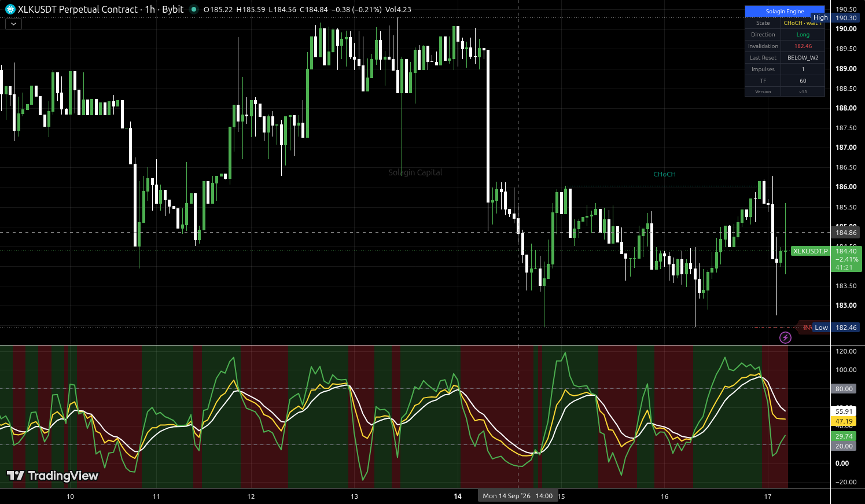The height and width of the screenshot is (504, 865).
Task: Click the 184.86 crosshair price label
Action: (846, 233)
